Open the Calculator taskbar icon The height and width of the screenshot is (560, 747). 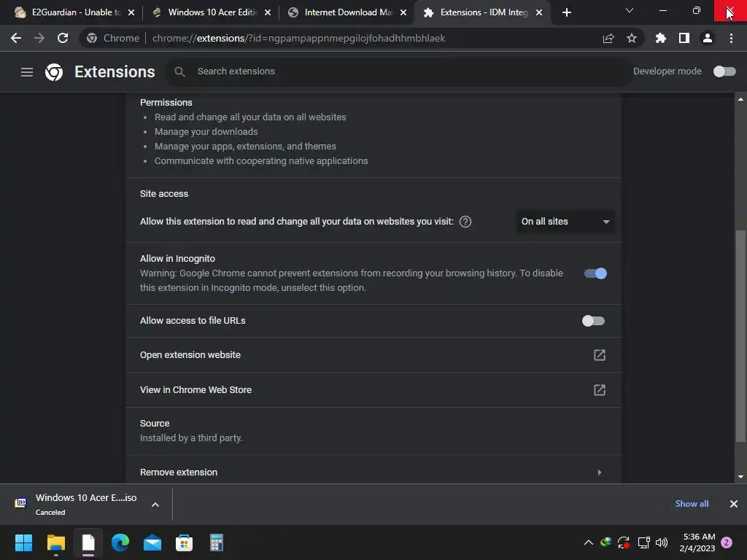pos(216,542)
